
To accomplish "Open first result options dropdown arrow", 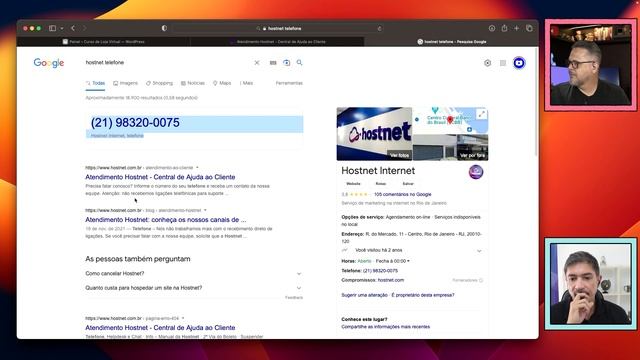I will click(x=197, y=168).
